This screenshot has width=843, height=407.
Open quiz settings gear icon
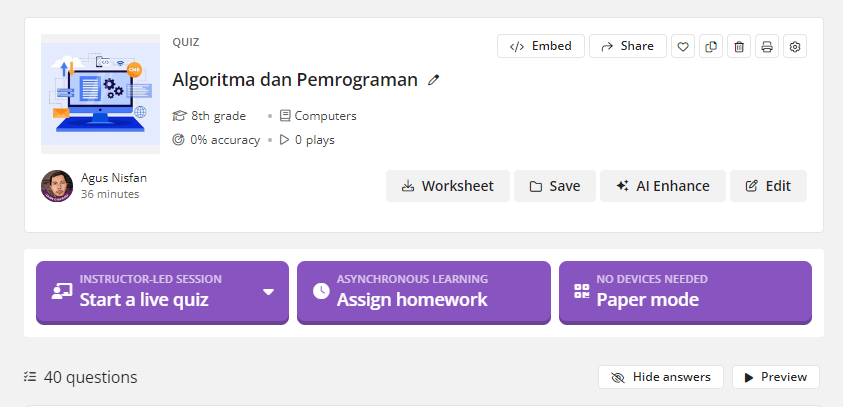point(795,46)
